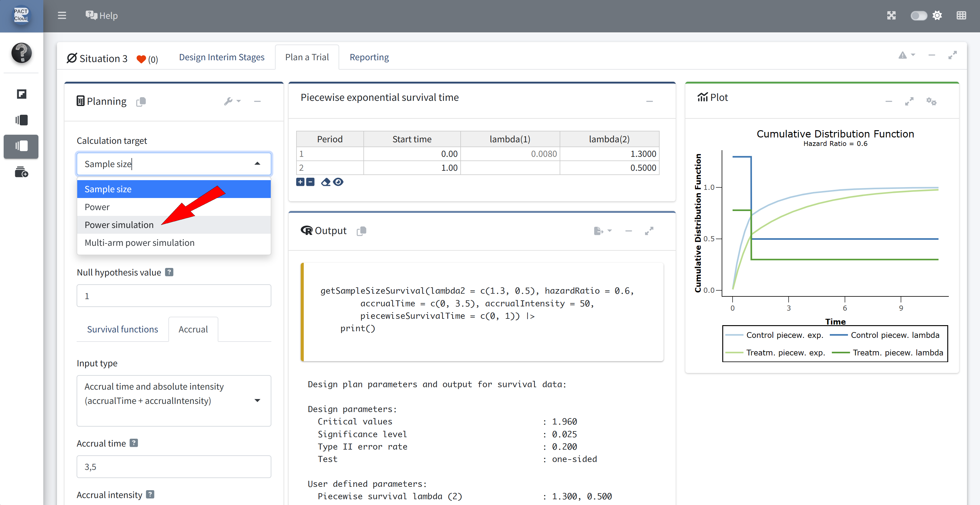Image resolution: width=980 pixels, height=505 pixels.
Task: Click the eraser icon below table
Action: click(326, 182)
